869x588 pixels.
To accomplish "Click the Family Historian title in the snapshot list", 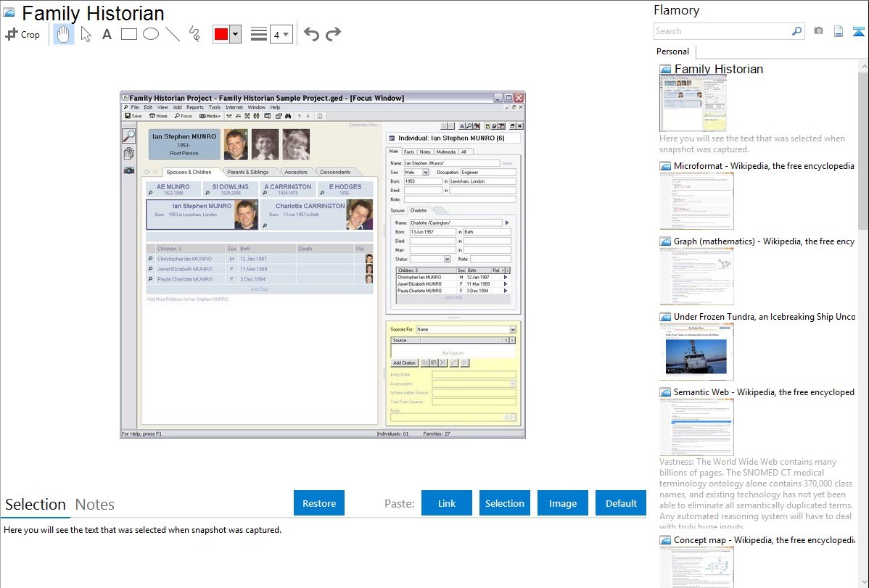I will [719, 70].
